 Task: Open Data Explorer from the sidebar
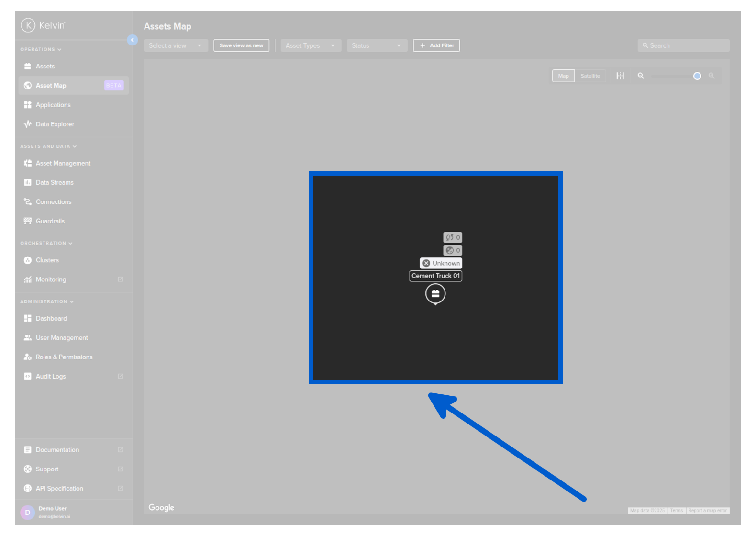pyautogui.click(x=55, y=124)
